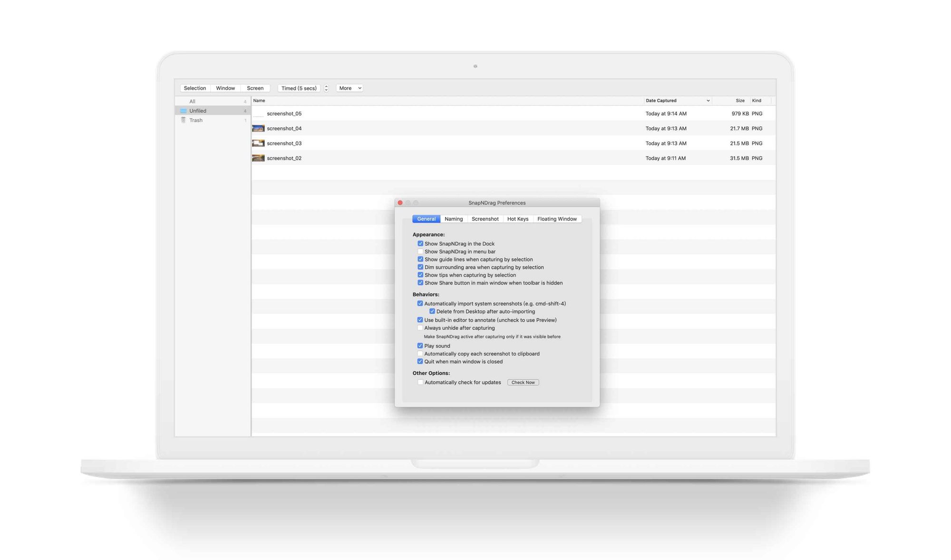Screen dimensions: 951x560
Task: Open the Hot Keys preferences tab
Action: click(x=518, y=219)
